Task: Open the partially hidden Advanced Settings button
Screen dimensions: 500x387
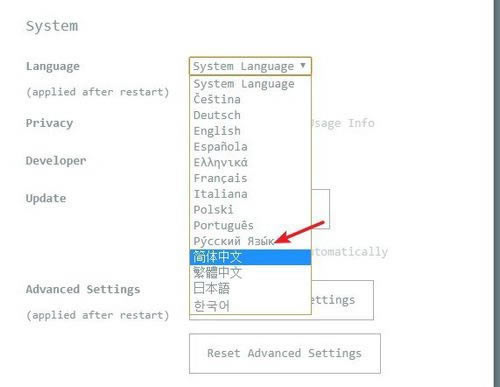Action: pos(342,300)
